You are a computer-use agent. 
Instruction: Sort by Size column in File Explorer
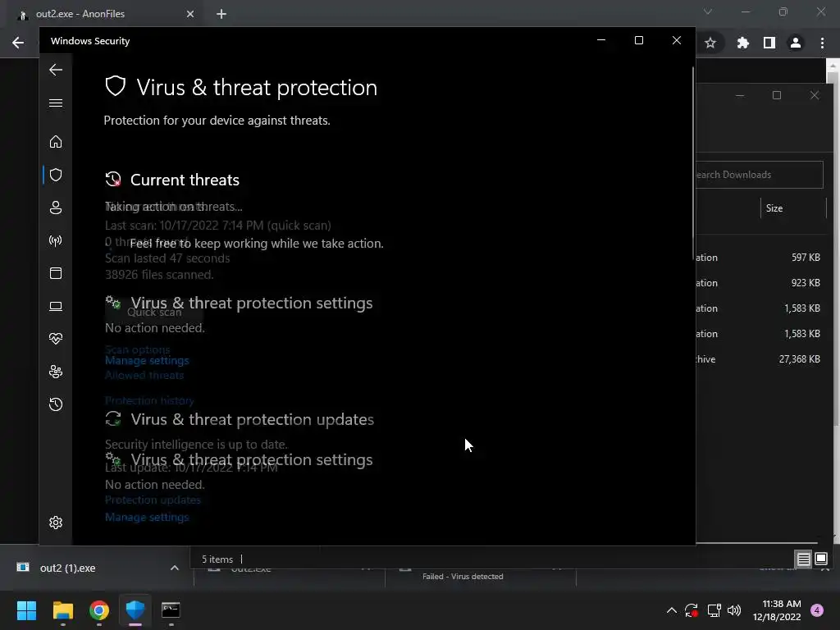(774, 208)
